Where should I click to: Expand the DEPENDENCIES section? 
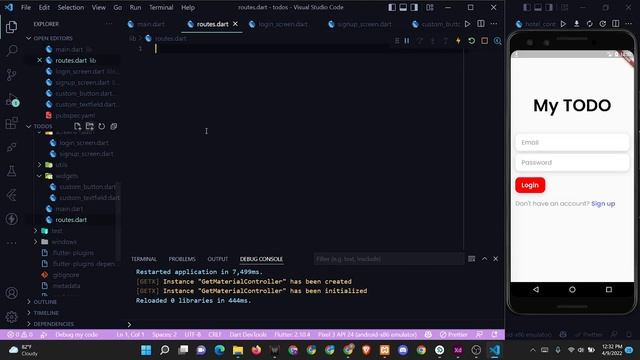tap(53, 324)
